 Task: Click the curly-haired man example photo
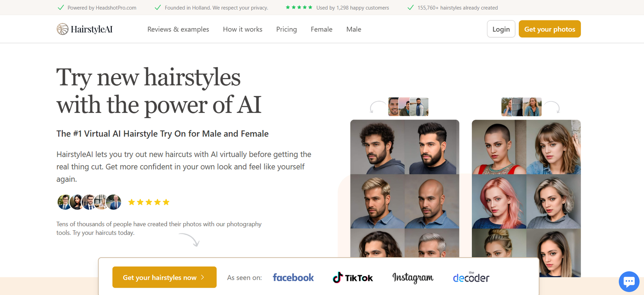(x=377, y=147)
